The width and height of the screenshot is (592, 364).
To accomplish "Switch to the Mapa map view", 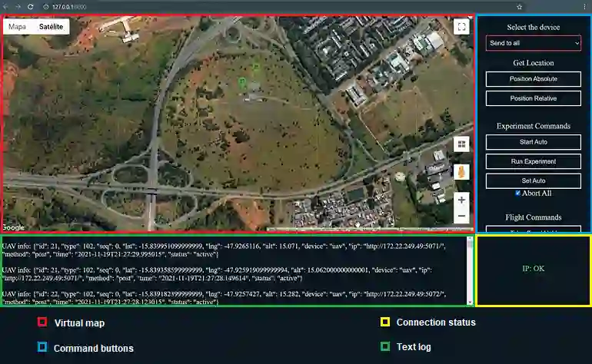I will [x=18, y=27].
